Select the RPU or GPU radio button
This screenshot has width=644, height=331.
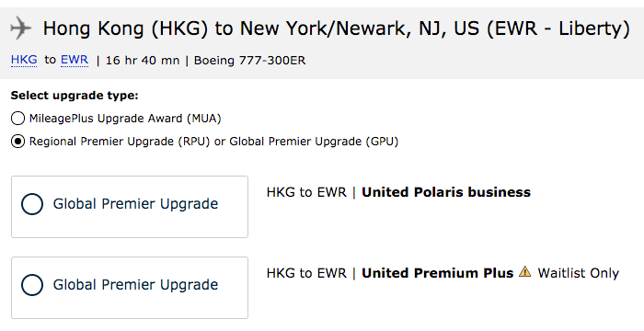17,142
